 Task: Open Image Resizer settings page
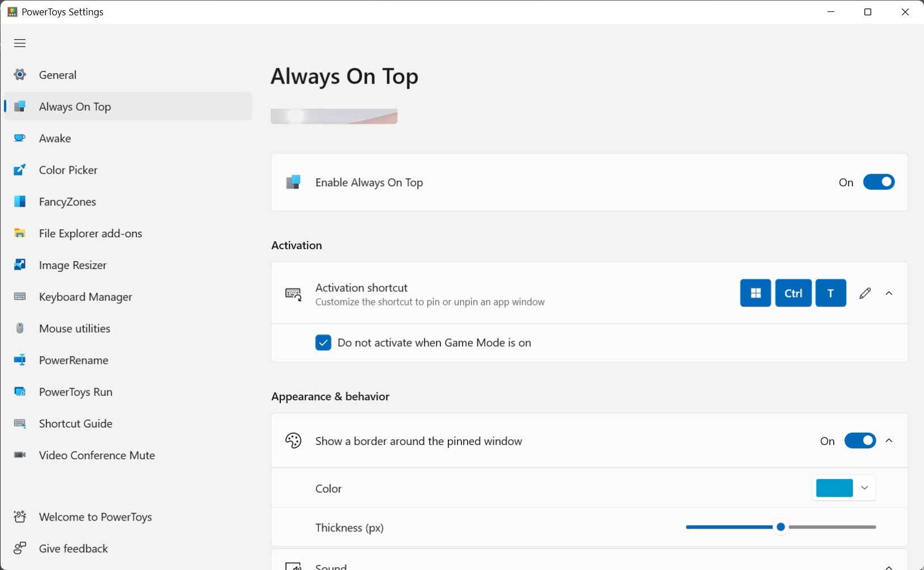coord(128,265)
